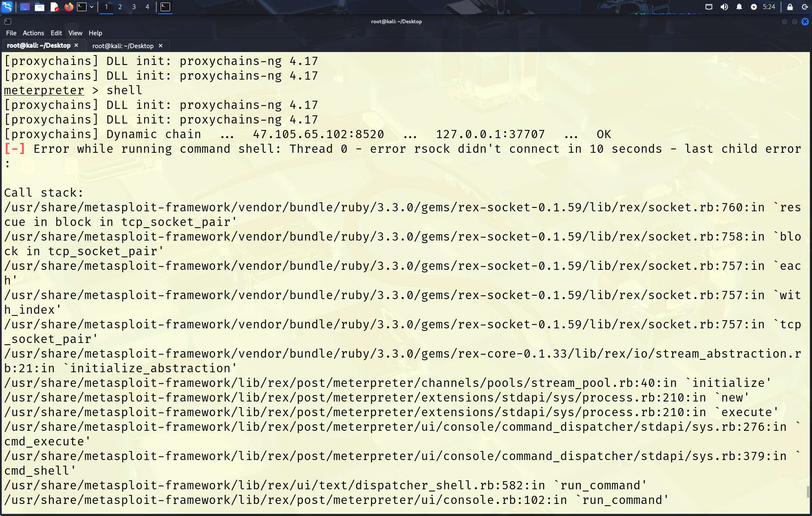The width and height of the screenshot is (812, 516).
Task: Open the View menu
Action: click(x=75, y=33)
